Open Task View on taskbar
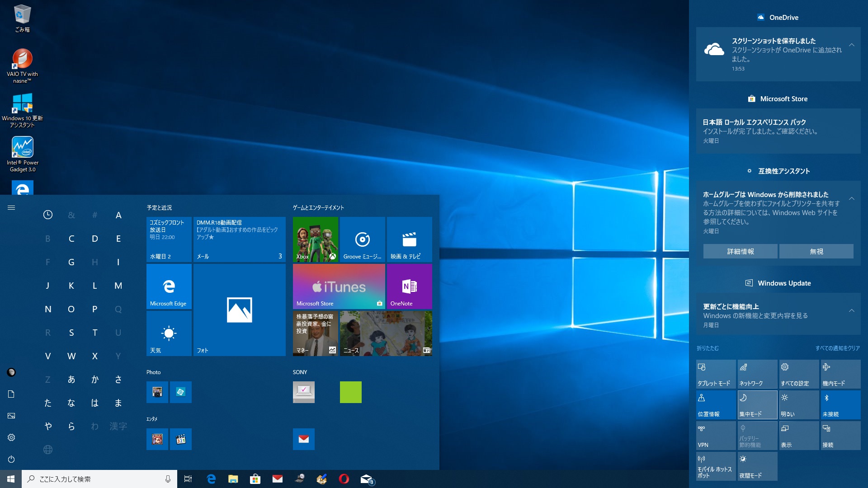 click(x=188, y=479)
